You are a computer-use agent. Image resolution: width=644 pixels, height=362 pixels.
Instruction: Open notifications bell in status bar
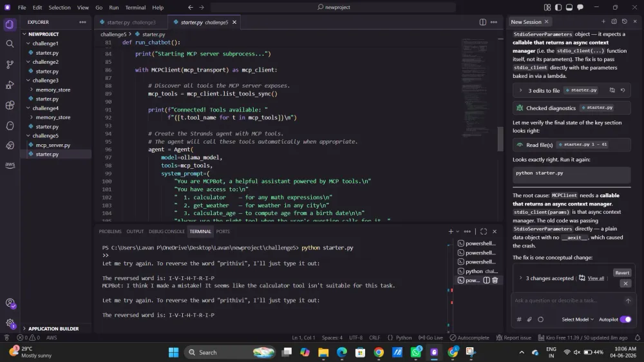click(638, 338)
